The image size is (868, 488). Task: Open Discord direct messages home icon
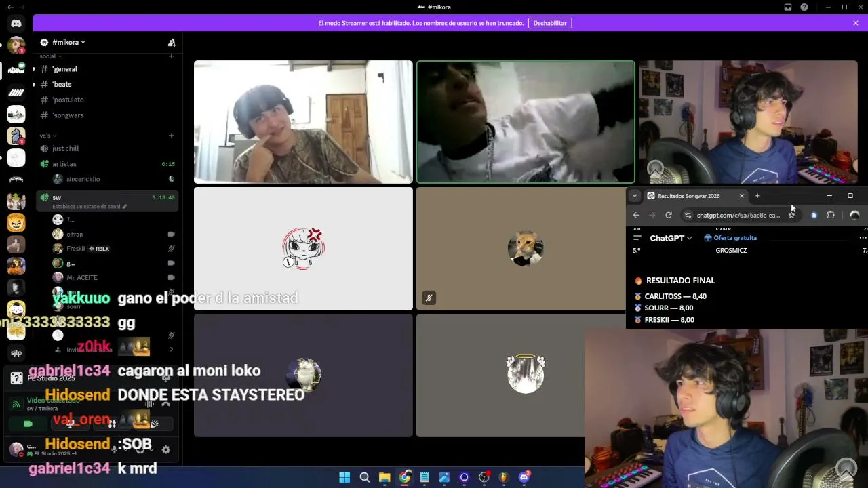(x=16, y=24)
